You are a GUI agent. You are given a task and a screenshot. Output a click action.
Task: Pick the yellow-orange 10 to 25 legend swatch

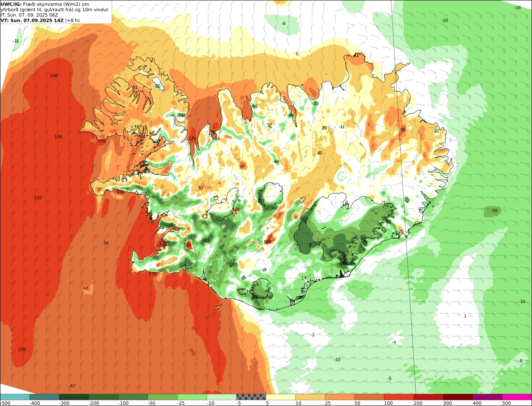pyautogui.click(x=310, y=397)
